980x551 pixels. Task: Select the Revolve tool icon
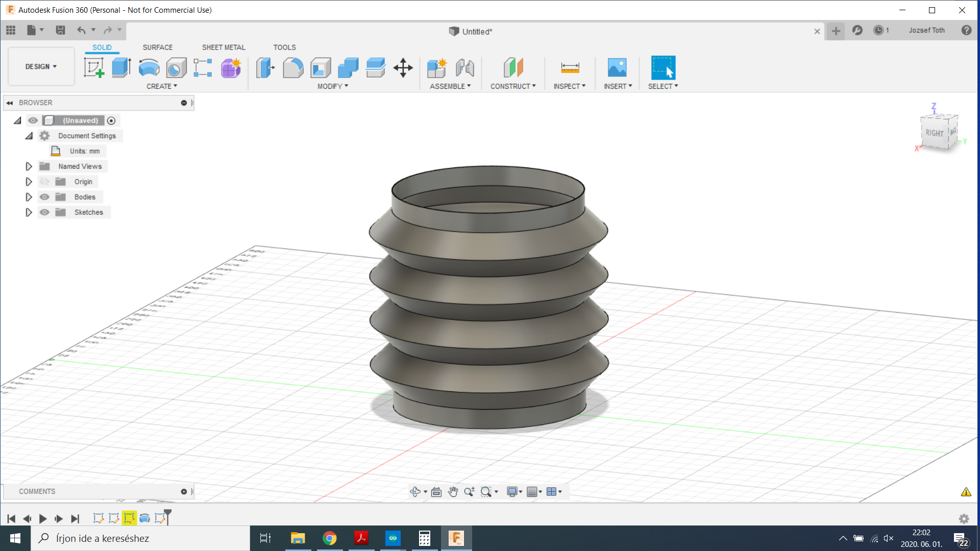[149, 67]
